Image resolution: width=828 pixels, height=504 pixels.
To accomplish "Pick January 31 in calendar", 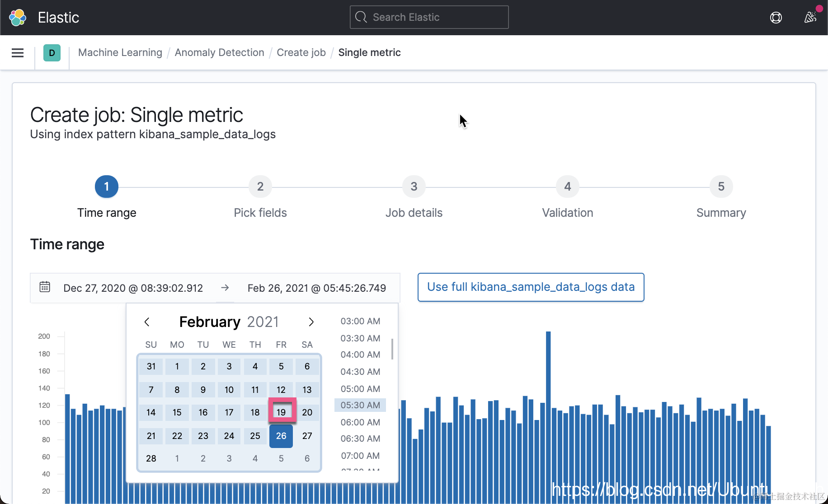I will pyautogui.click(x=151, y=366).
